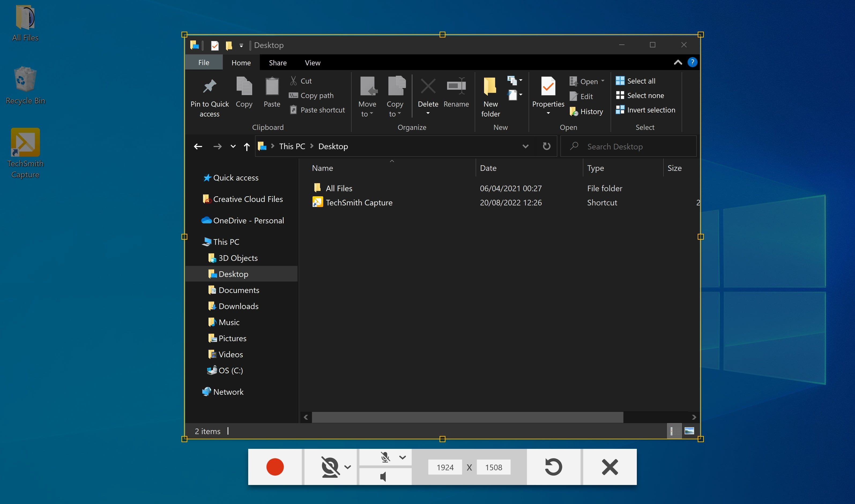Expand the address bar history dropdown
Viewport: 855px width, 504px height.
[525, 146]
